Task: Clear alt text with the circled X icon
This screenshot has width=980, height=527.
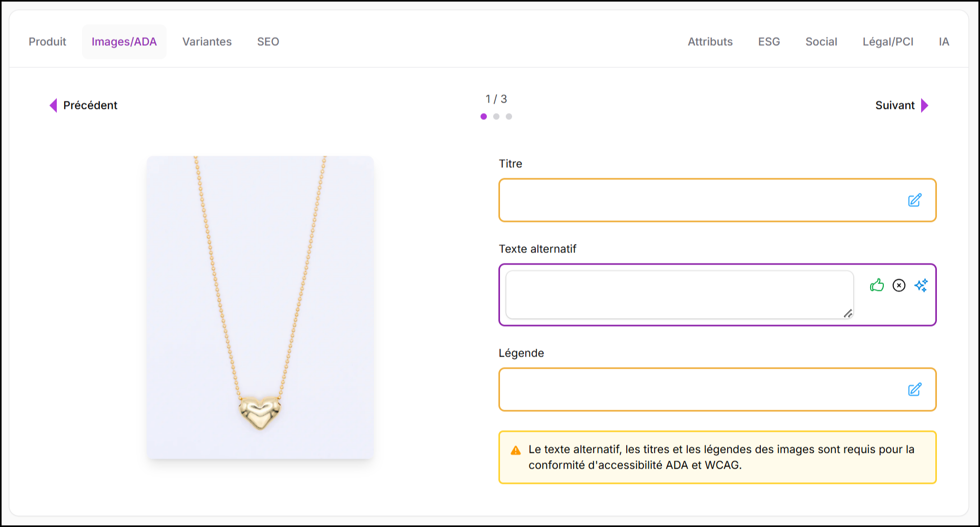Action: tap(899, 286)
